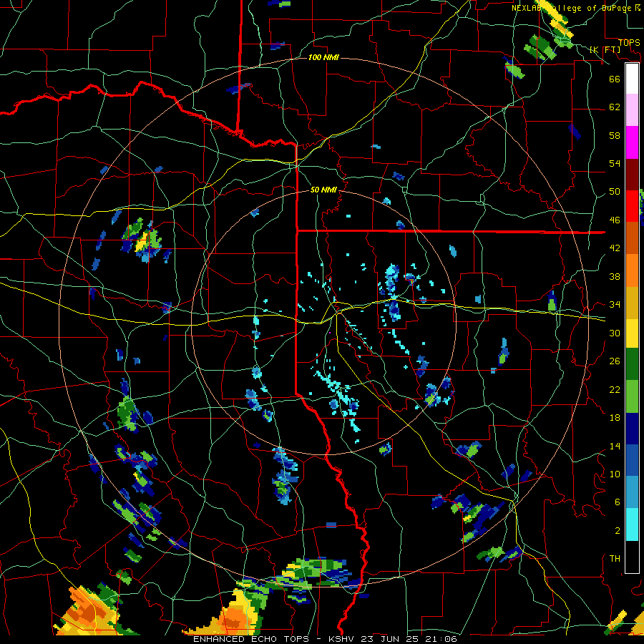Click the navy blue legend swatch
This screenshot has height=644, width=644.
point(632,429)
